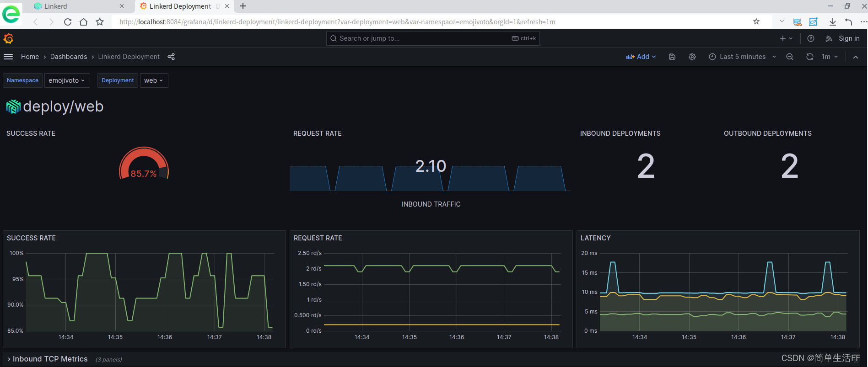Open the 1m refresh interval dropdown

coord(830,57)
